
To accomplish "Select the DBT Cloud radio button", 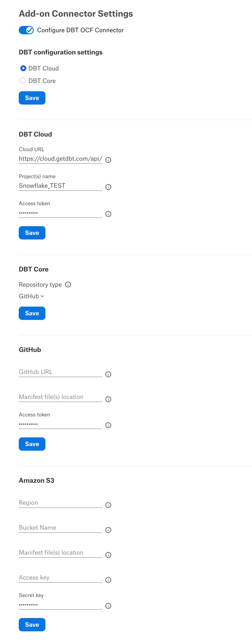I will (23, 68).
